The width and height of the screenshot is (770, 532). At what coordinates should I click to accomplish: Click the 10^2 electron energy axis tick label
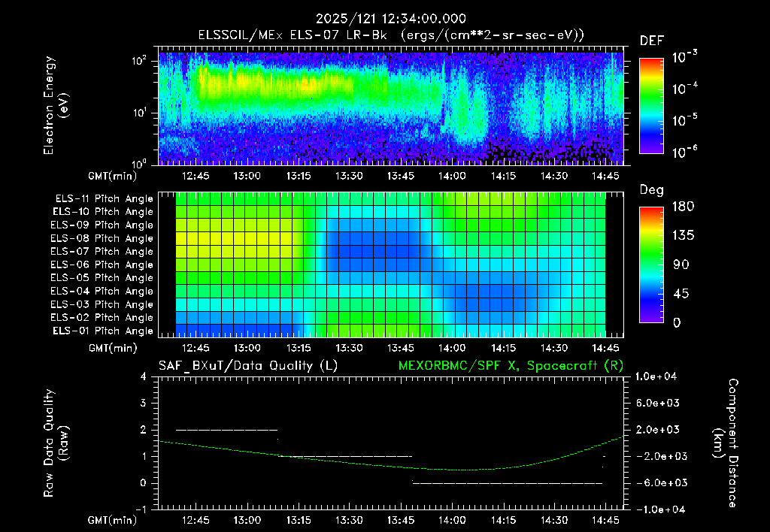[139, 61]
